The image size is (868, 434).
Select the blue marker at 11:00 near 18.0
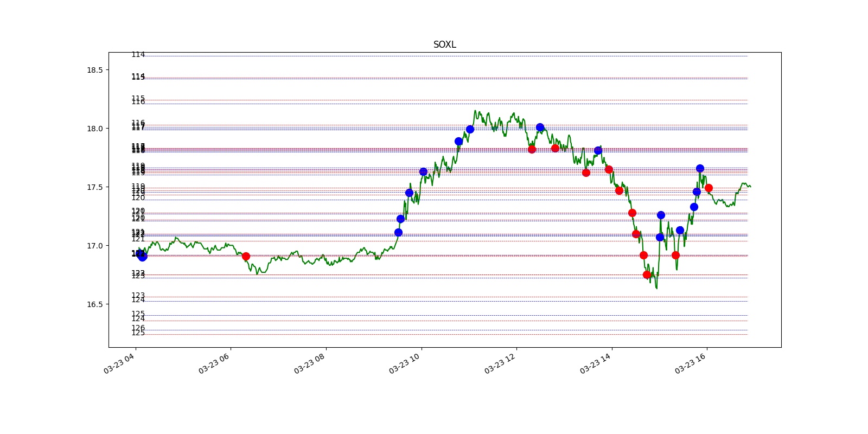coord(470,129)
